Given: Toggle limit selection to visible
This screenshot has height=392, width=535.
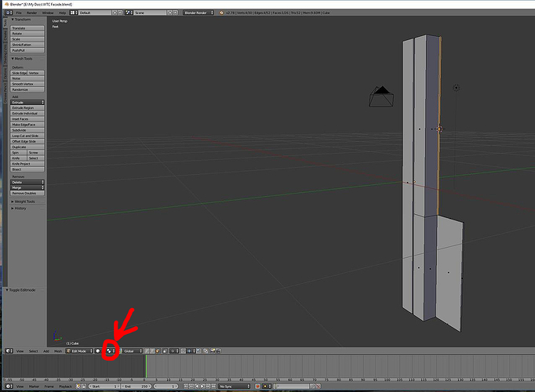Looking at the screenshot, I should tap(166, 350).
